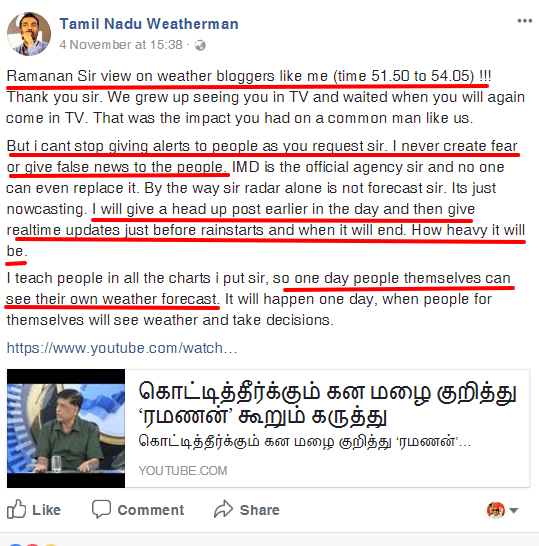The width and height of the screenshot is (539, 546).
Task: Click the first underlined sentence about Ramanan Sir
Action: tap(249, 76)
